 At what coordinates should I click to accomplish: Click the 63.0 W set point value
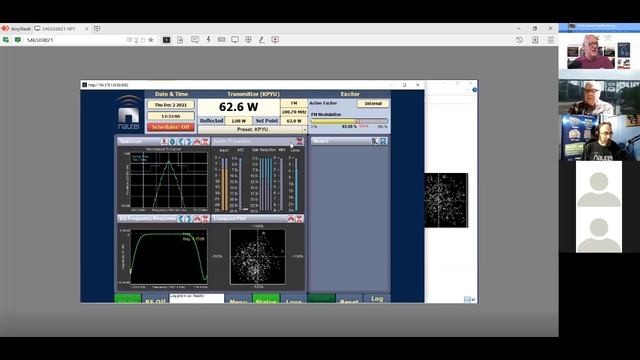(294, 121)
